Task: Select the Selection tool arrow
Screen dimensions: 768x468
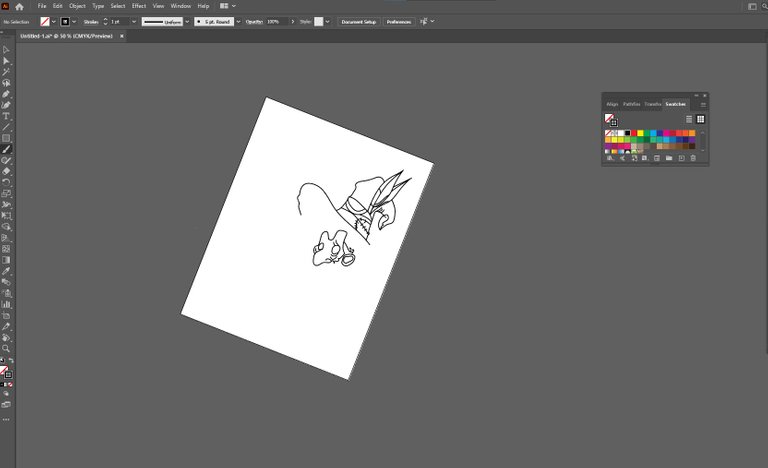Action: 6,50
